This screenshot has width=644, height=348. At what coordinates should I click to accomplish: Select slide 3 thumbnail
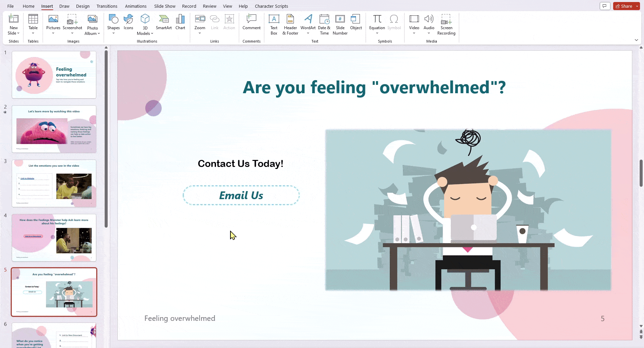[54, 183]
